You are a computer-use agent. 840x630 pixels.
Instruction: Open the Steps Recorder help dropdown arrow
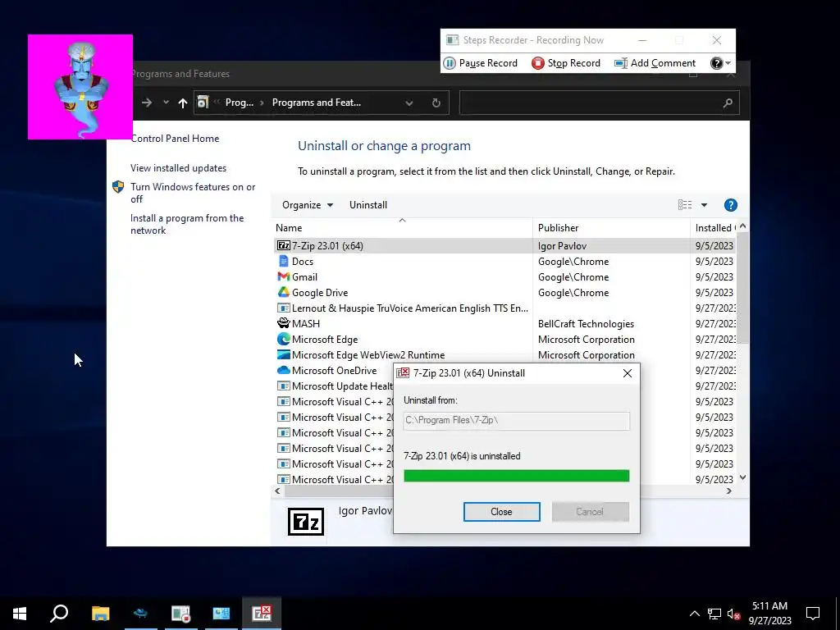[728, 63]
